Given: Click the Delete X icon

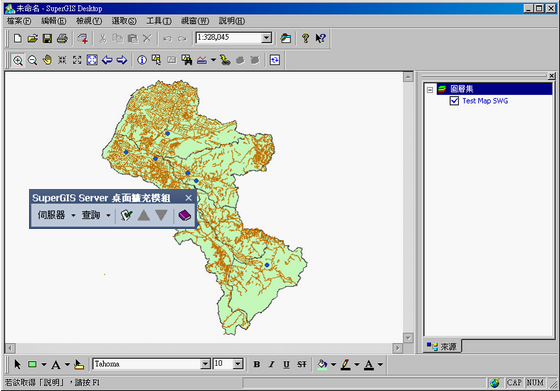Looking at the screenshot, I should [147, 38].
